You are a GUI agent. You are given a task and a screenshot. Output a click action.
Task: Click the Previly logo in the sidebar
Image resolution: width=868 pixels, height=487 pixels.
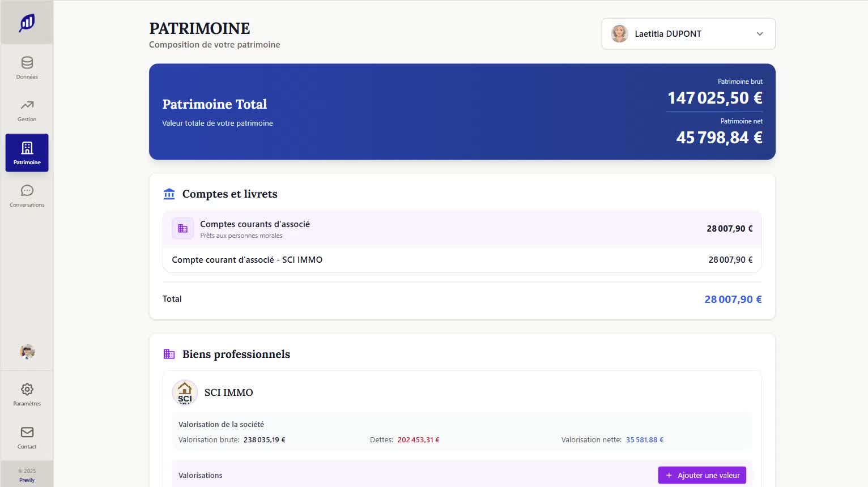pos(27,23)
